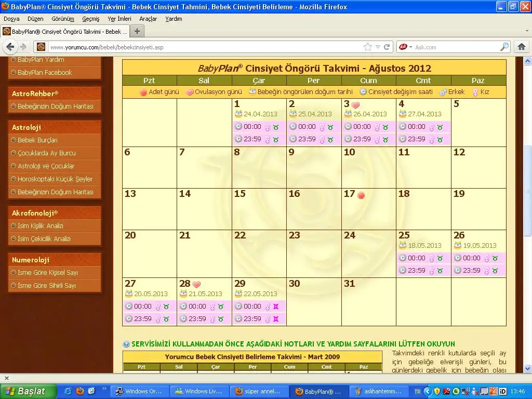Image resolution: width=532 pixels, height=399 pixels.
Task: Bookmark this page with star icon
Action: click(367, 47)
